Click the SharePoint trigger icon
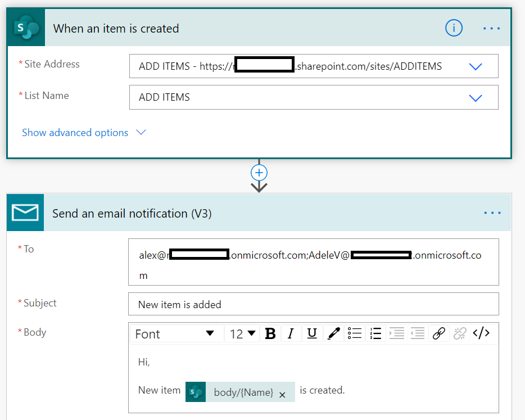The image size is (525, 420). pos(26,28)
